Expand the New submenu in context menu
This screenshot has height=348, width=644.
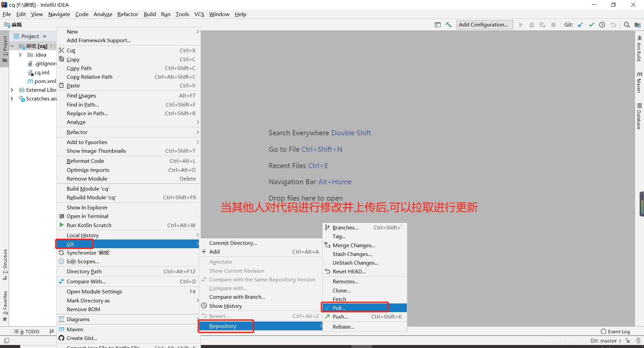coord(128,32)
